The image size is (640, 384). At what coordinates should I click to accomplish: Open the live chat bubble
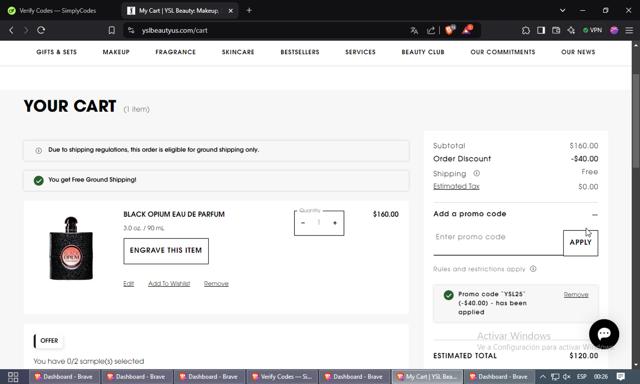(604, 334)
